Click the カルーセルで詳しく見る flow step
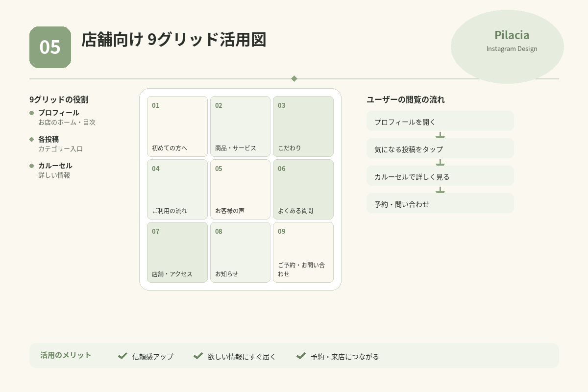 pyautogui.click(x=440, y=176)
